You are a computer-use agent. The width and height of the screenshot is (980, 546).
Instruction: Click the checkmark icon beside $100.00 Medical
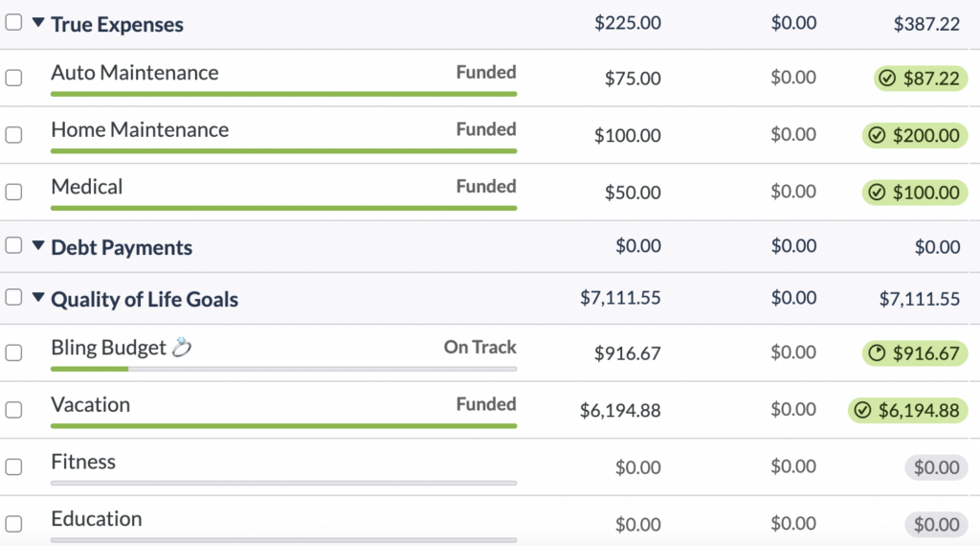tap(877, 192)
